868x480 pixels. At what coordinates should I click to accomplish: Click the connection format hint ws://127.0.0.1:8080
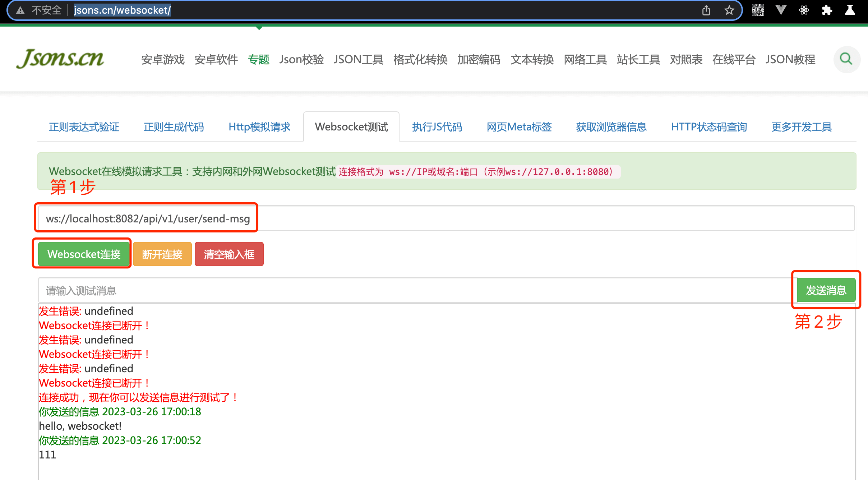(479, 172)
